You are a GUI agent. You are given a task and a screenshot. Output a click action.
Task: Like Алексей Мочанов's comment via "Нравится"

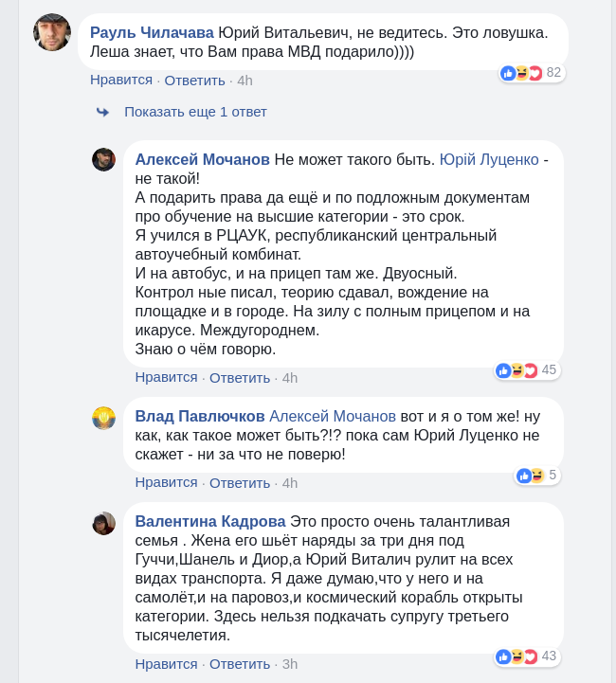[166, 377]
